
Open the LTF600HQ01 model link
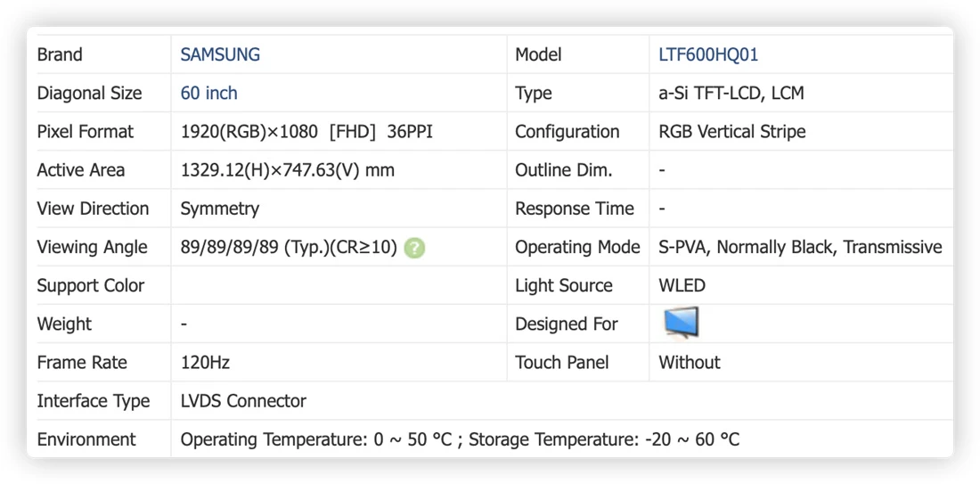click(708, 54)
